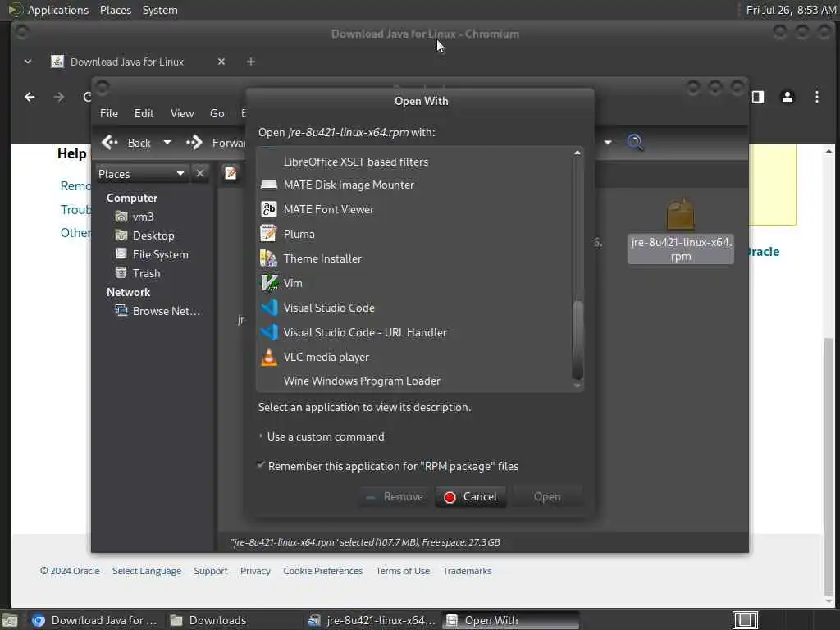This screenshot has height=630, width=840.
Task: Open Chromium side panel icon
Action: (757, 97)
